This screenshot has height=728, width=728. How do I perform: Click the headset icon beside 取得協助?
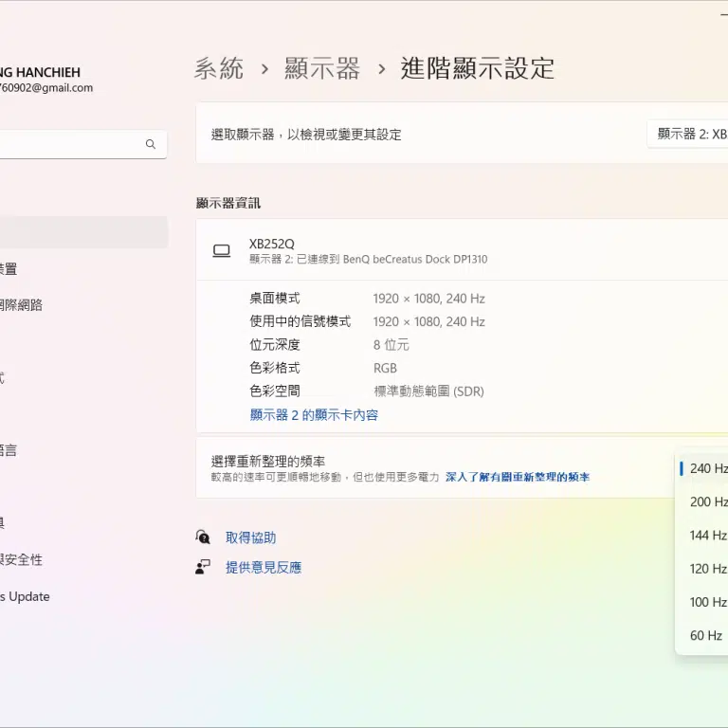pos(203,537)
